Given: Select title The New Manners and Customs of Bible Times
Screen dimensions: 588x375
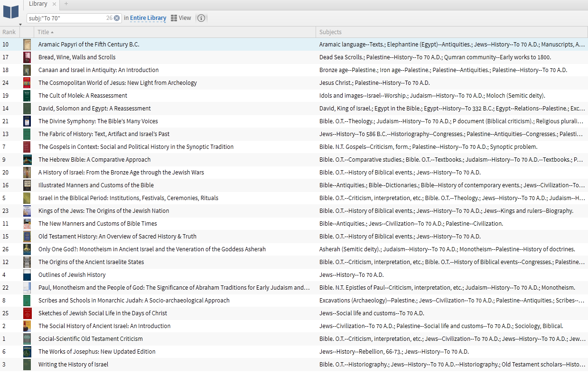Looking at the screenshot, I should [98, 224].
